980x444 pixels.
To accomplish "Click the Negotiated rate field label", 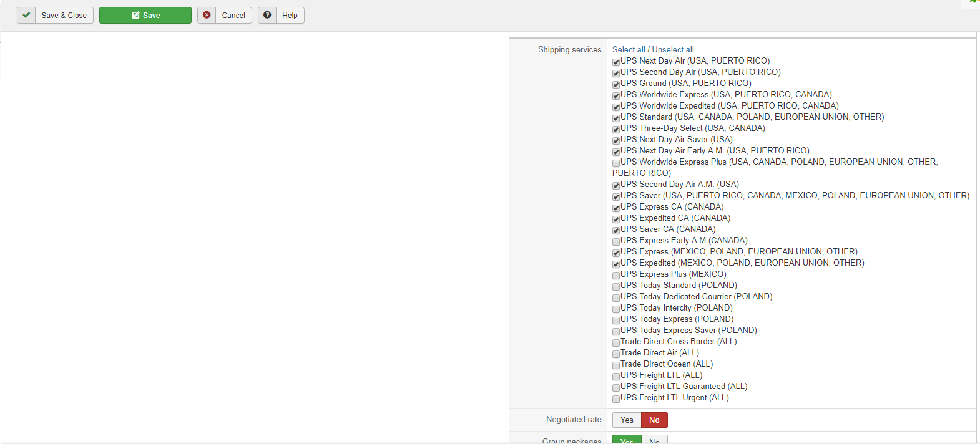I will [x=574, y=420].
